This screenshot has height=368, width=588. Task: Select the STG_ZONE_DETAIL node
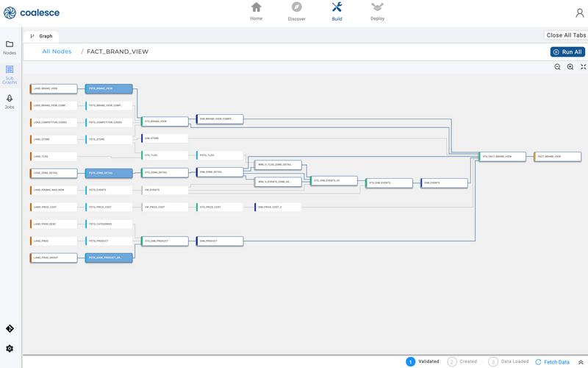click(165, 173)
